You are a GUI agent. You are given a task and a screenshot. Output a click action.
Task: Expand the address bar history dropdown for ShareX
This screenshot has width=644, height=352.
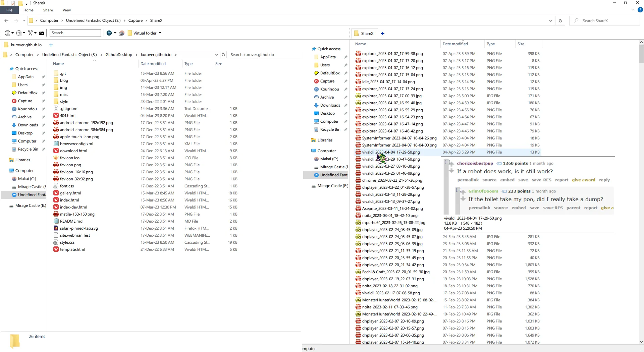[x=550, y=20]
